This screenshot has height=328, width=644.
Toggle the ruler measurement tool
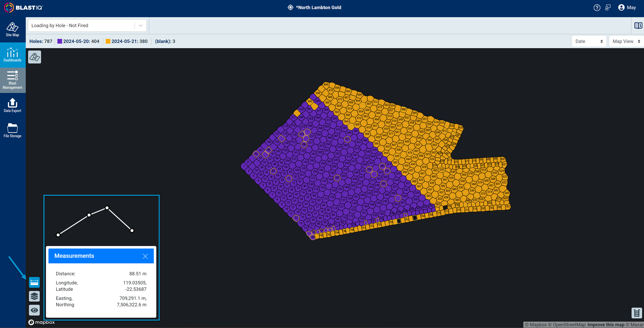(x=34, y=282)
